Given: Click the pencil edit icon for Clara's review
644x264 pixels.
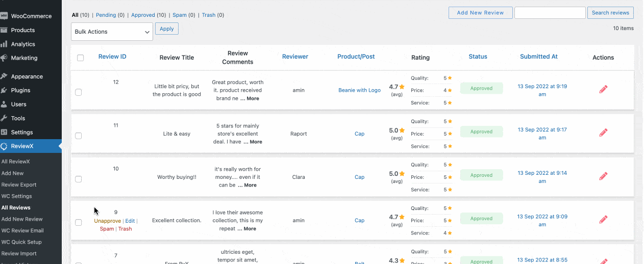Looking at the screenshot, I should (x=603, y=176).
